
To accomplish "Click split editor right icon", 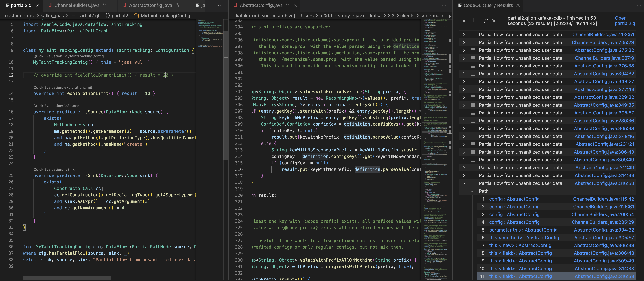I will tap(211, 5).
